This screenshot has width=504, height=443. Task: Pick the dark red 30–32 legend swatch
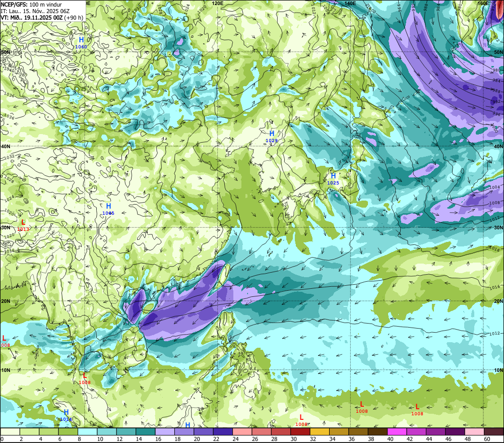(x=300, y=431)
